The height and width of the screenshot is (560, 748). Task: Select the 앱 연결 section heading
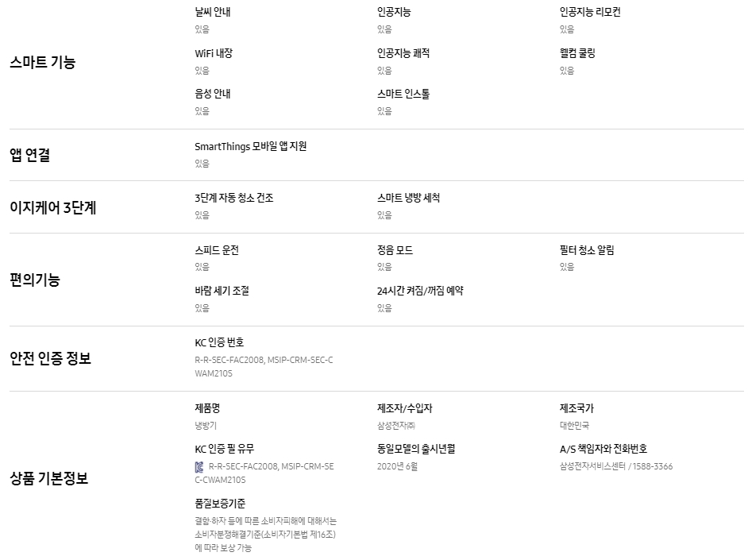30,156
